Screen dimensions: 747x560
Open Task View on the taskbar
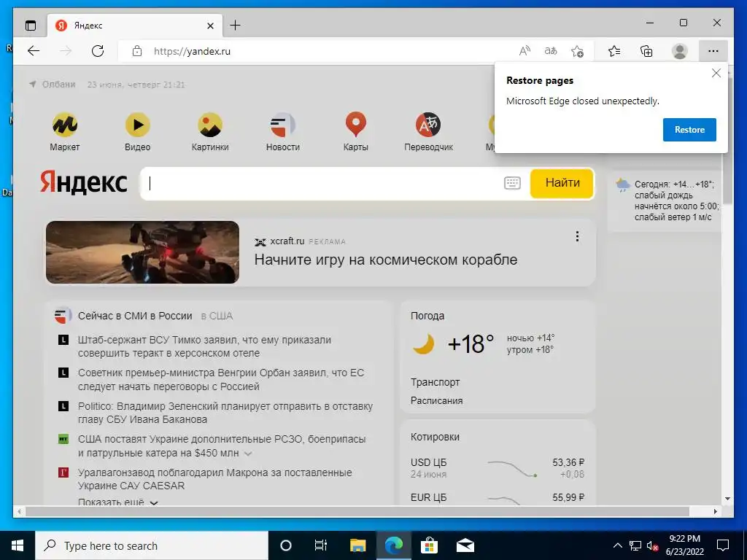[321, 545]
